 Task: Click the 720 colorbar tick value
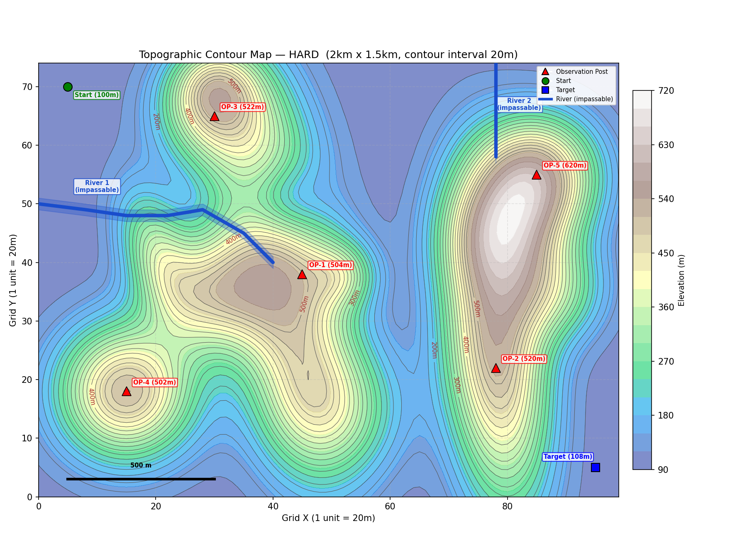point(666,91)
